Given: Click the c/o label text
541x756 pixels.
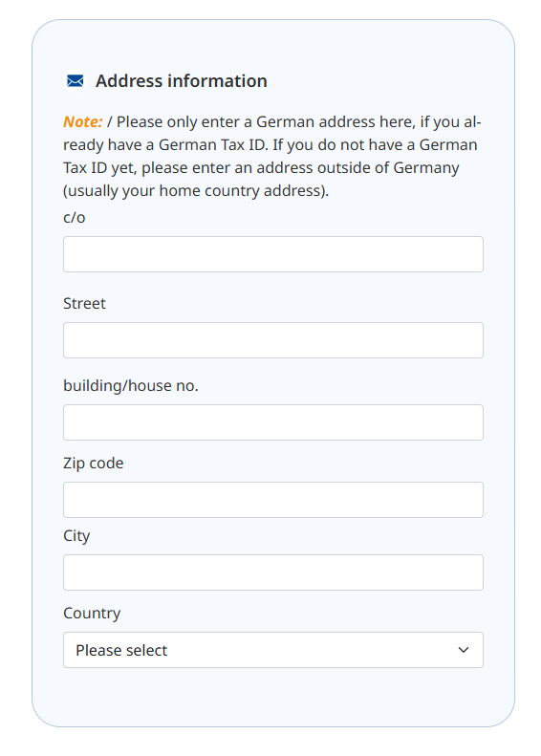Looking at the screenshot, I should tap(75, 218).
